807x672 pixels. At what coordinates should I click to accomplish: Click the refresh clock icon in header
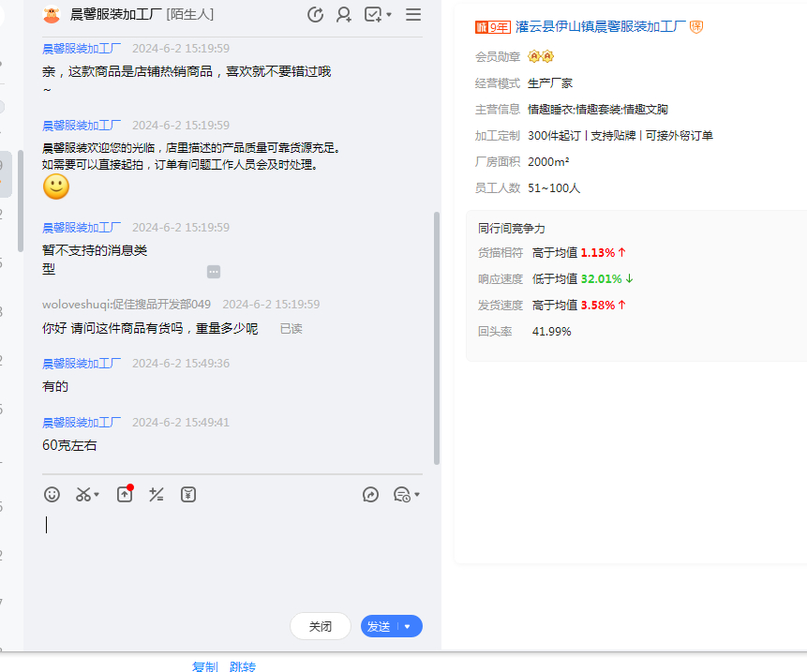coord(315,14)
